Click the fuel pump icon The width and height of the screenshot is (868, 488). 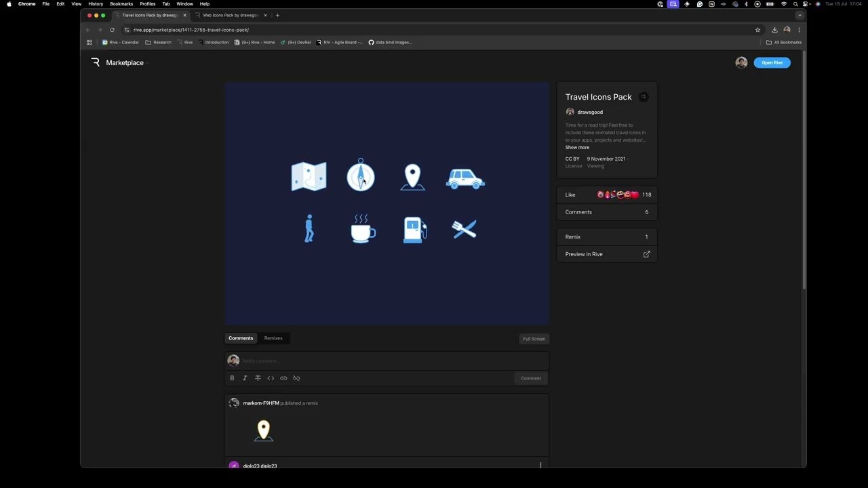coord(415,230)
